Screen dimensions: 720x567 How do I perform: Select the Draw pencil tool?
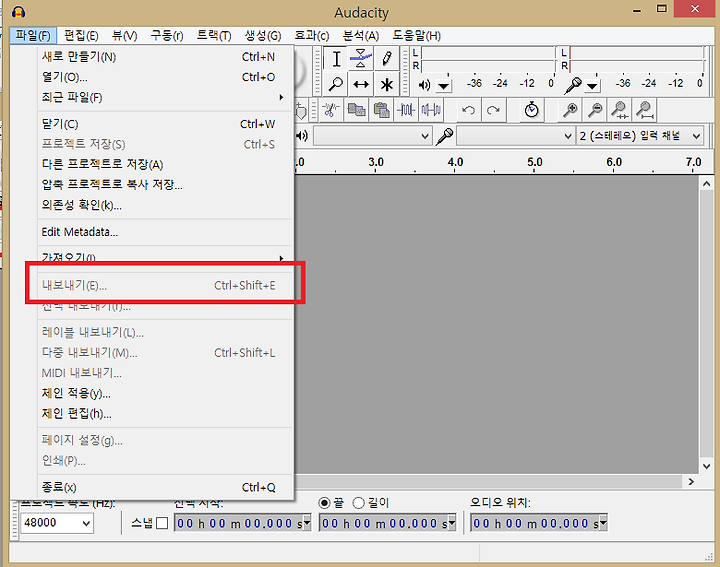tap(386, 58)
